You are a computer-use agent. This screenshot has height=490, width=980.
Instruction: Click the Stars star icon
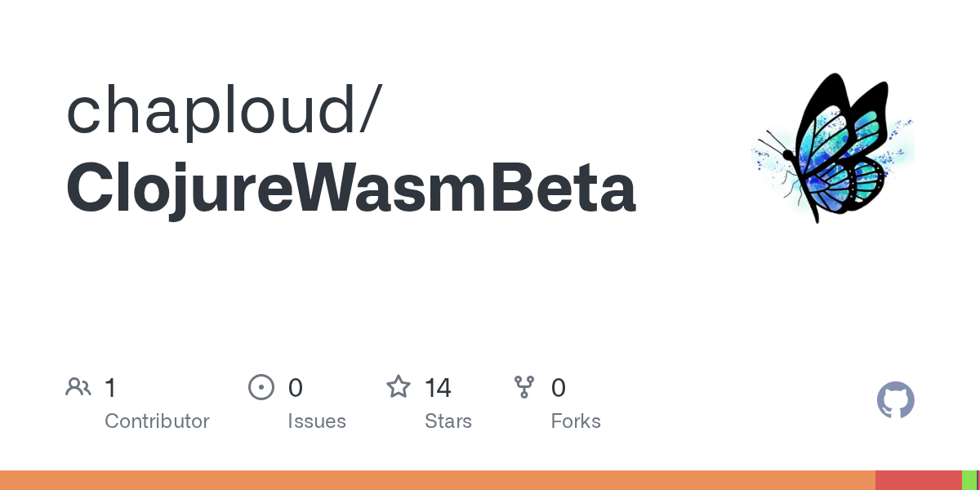(399, 387)
